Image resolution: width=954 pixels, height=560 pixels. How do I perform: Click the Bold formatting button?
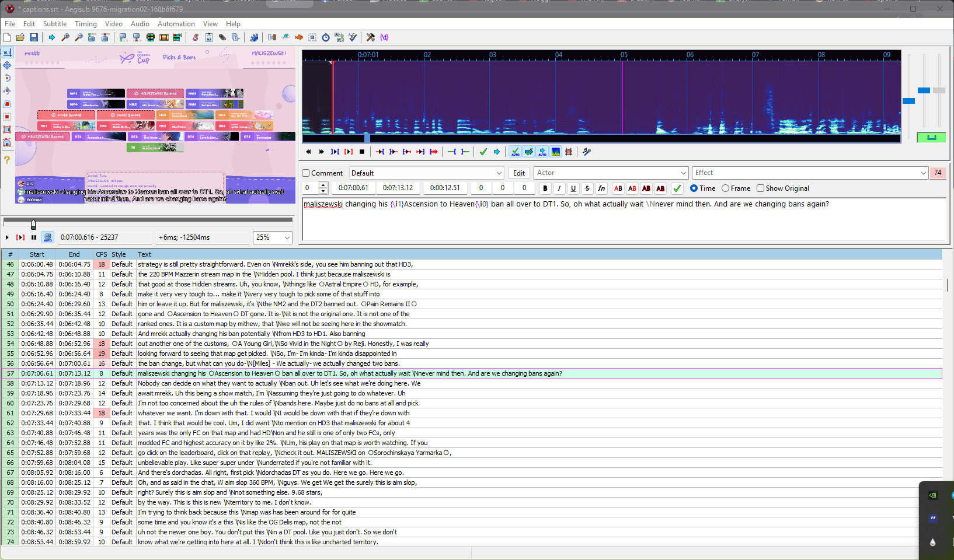pos(545,188)
